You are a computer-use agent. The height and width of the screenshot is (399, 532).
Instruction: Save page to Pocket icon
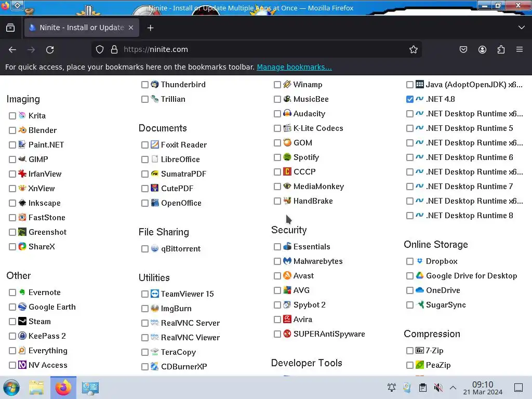[463, 49]
